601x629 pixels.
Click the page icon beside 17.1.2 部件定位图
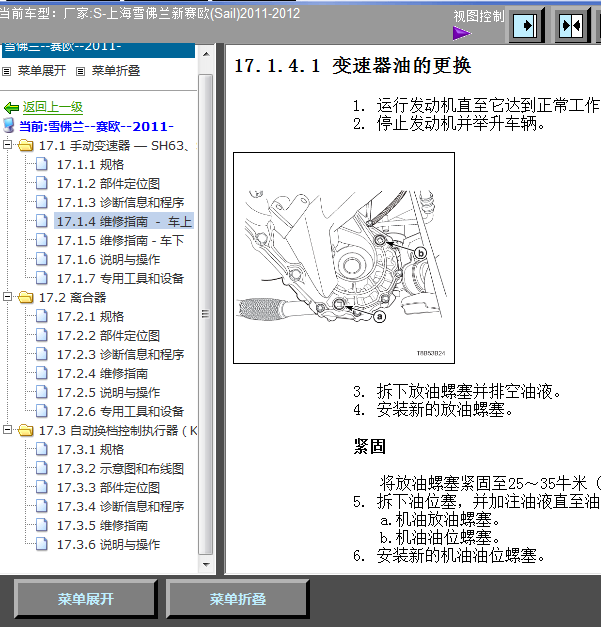[x=42, y=183]
